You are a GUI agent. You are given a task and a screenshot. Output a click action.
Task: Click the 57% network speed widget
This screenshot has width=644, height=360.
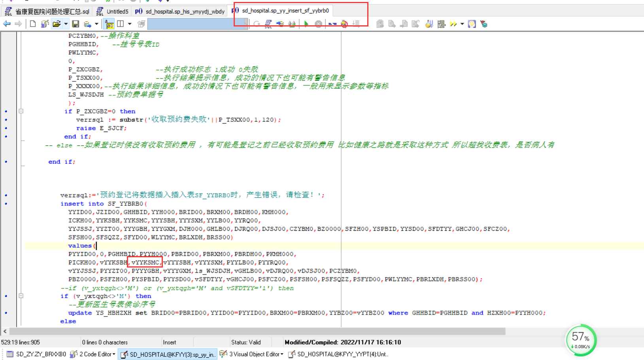[x=581, y=340]
